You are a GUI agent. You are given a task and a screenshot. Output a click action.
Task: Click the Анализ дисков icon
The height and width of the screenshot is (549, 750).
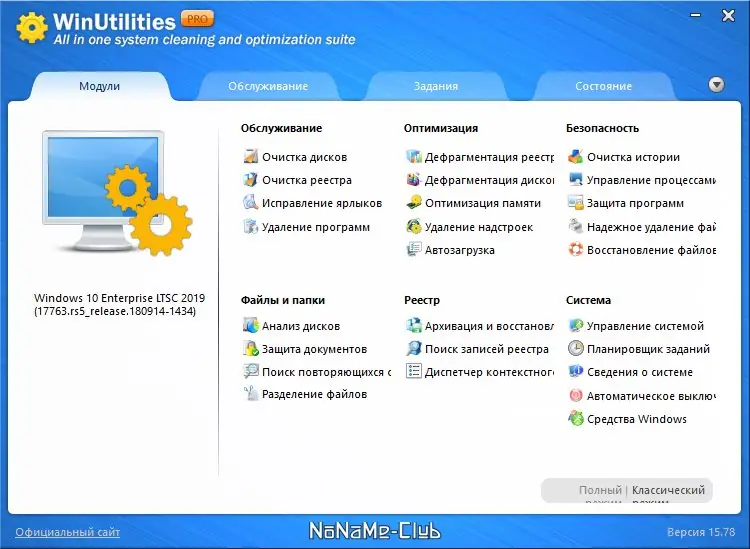(250, 325)
